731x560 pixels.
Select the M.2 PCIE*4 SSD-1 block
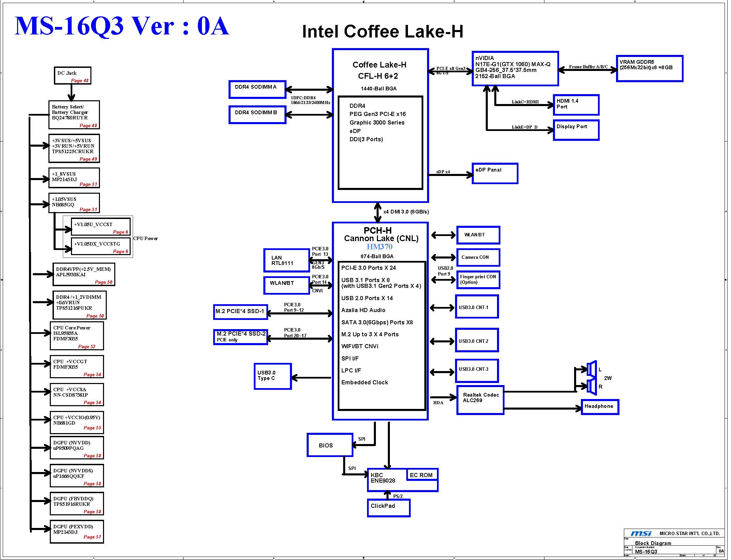point(240,312)
